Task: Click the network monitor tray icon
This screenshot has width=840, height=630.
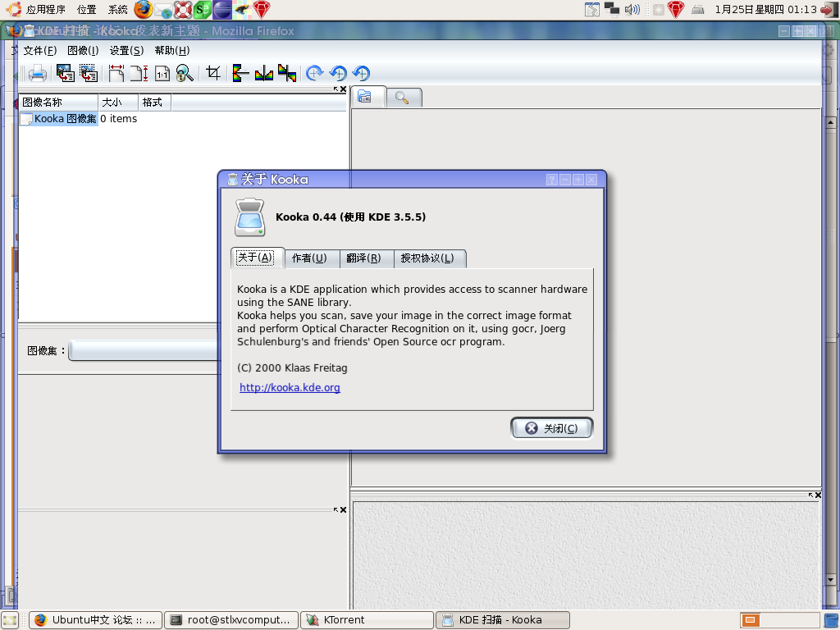Action: pos(611,9)
